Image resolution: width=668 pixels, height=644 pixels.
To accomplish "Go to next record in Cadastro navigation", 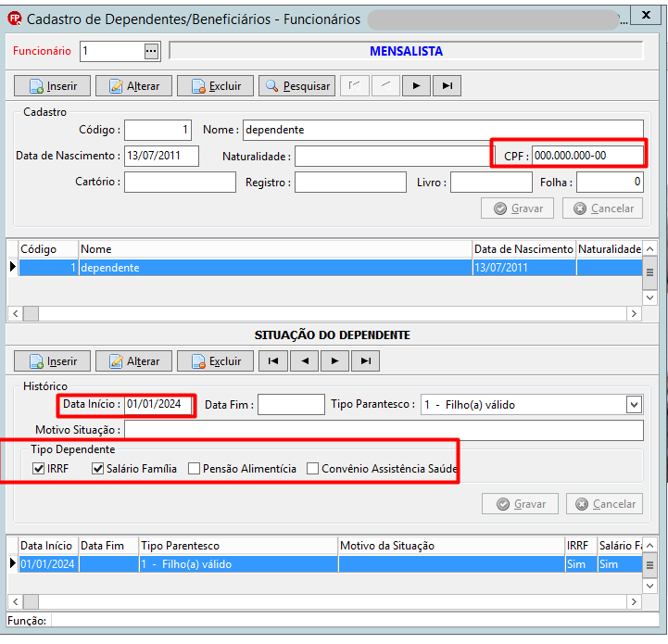I will tap(416, 85).
